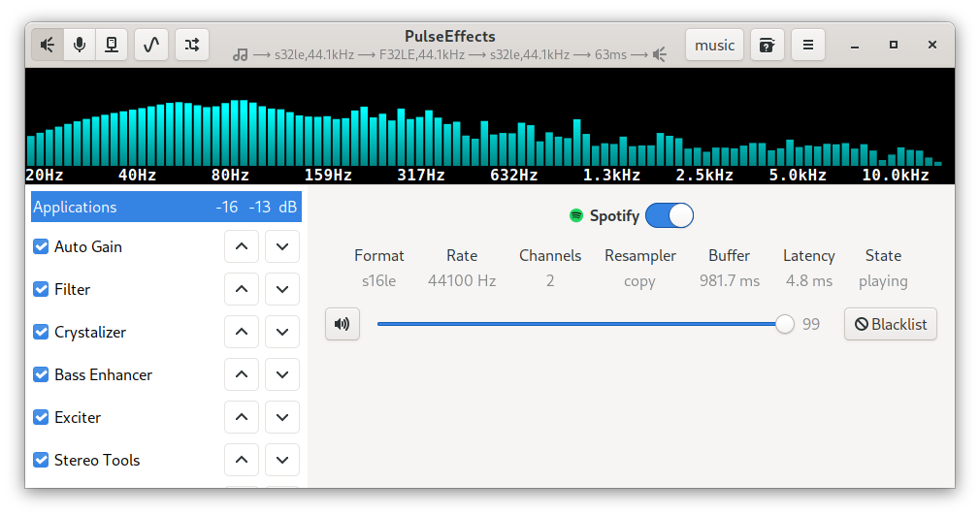Click the shuffle/bypass arrows icon
This screenshot has height=516, width=980.
tap(192, 45)
